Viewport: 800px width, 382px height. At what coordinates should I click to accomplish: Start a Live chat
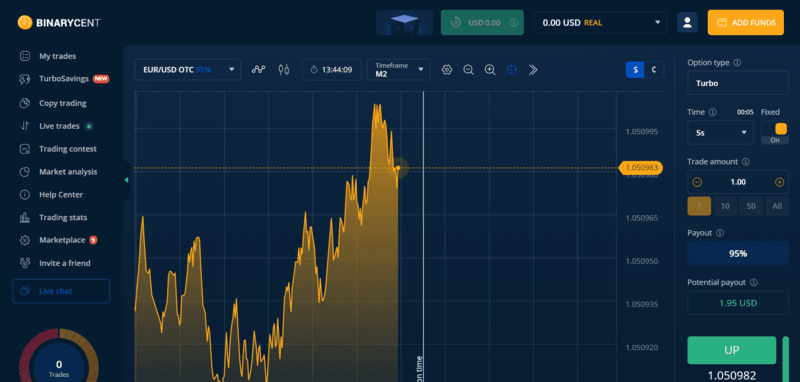click(61, 291)
